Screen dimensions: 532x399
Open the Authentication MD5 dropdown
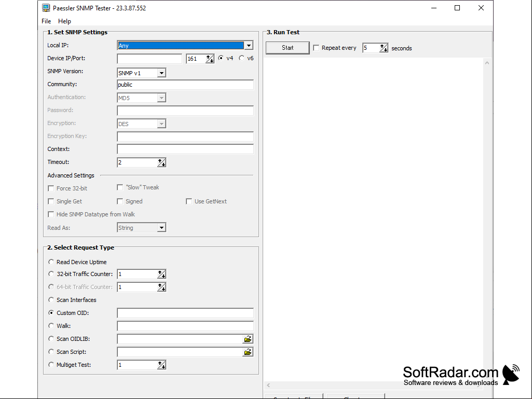pos(161,98)
